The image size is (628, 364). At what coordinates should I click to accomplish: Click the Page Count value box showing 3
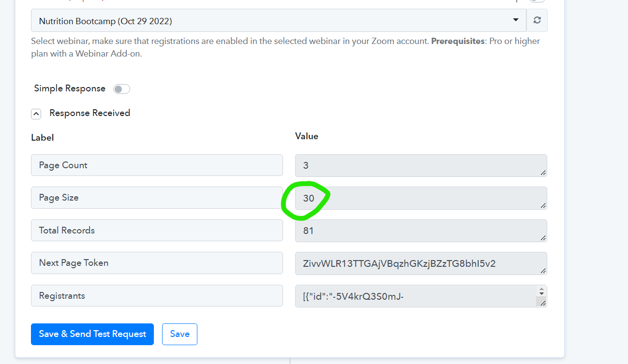click(x=421, y=165)
